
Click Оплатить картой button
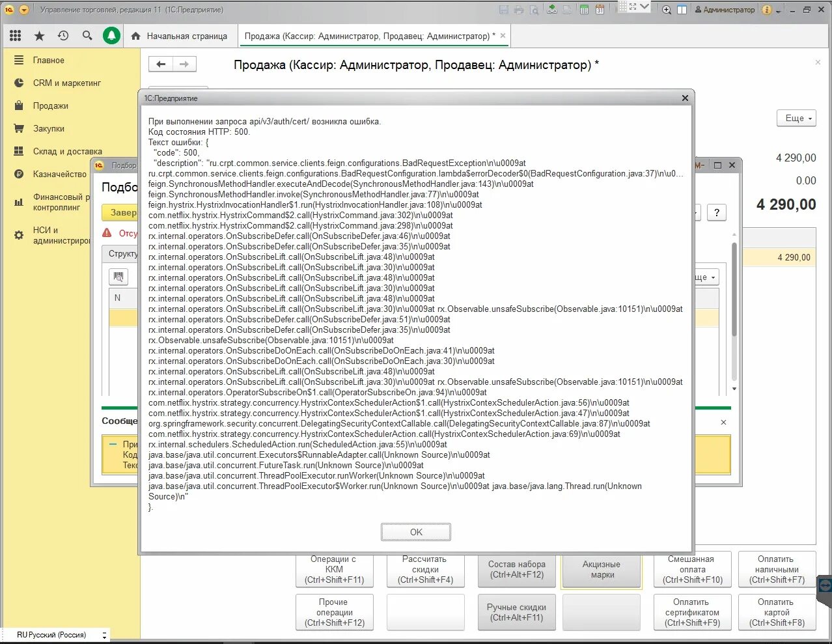point(777,612)
